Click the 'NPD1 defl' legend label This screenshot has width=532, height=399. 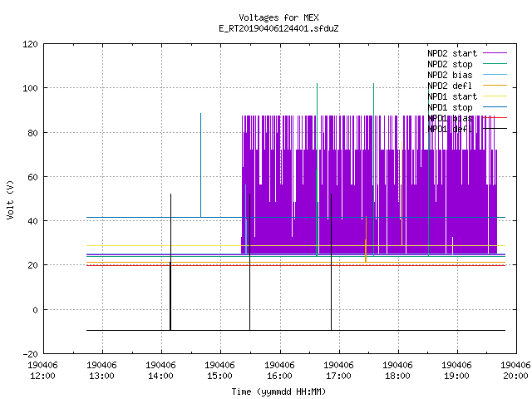point(450,130)
